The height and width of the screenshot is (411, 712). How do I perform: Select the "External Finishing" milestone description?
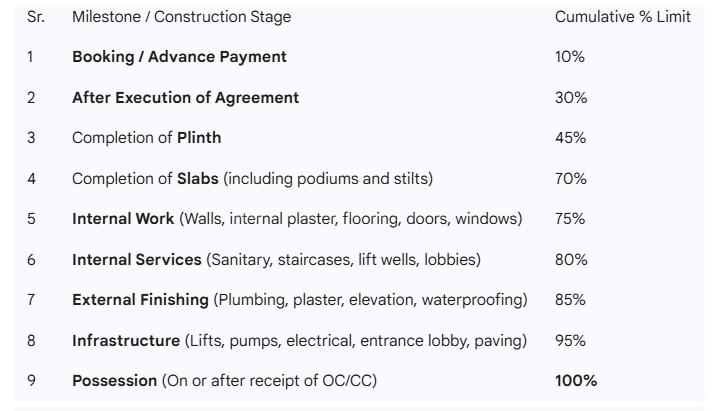click(299, 300)
